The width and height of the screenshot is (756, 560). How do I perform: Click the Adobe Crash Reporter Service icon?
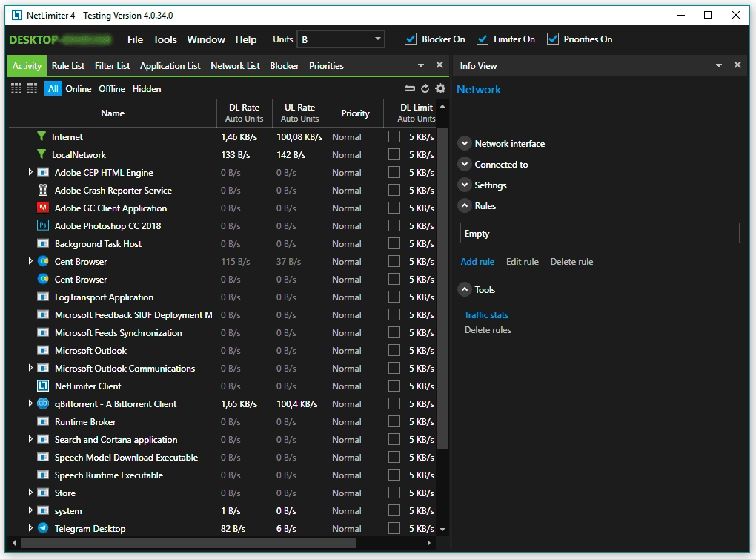click(x=43, y=190)
